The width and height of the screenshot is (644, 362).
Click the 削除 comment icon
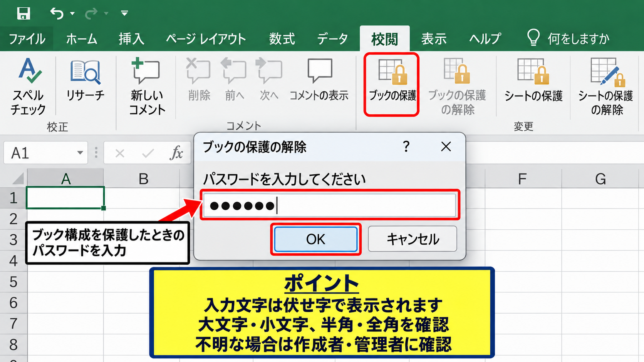point(199,80)
